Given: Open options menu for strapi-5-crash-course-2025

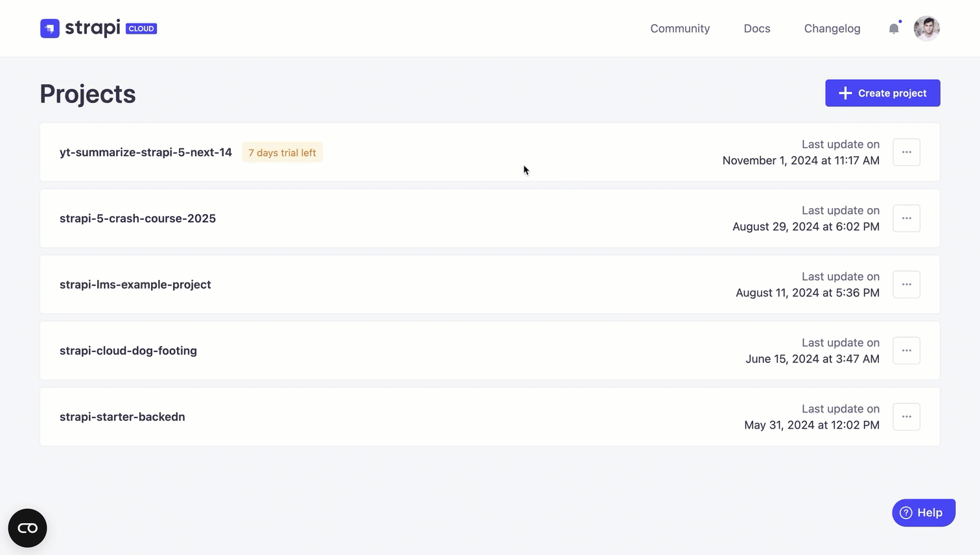Looking at the screenshot, I should pos(906,218).
